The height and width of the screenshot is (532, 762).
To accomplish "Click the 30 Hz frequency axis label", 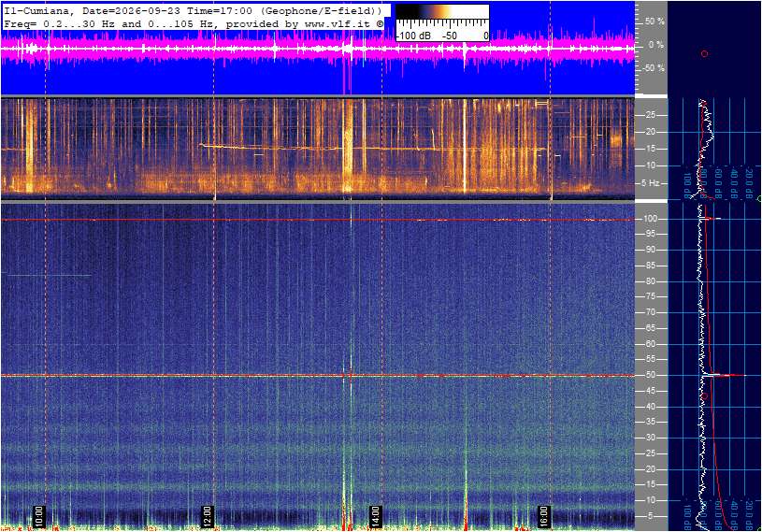I will pyautogui.click(x=650, y=438).
